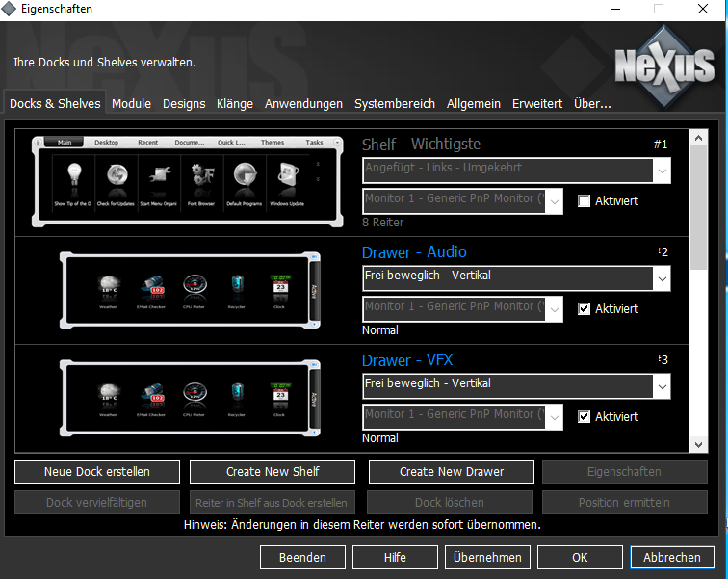Image resolution: width=728 pixels, height=579 pixels.
Task: Enable the Aktiviert checkbox for Shelf - Wichtigste
Action: point(584,201)
